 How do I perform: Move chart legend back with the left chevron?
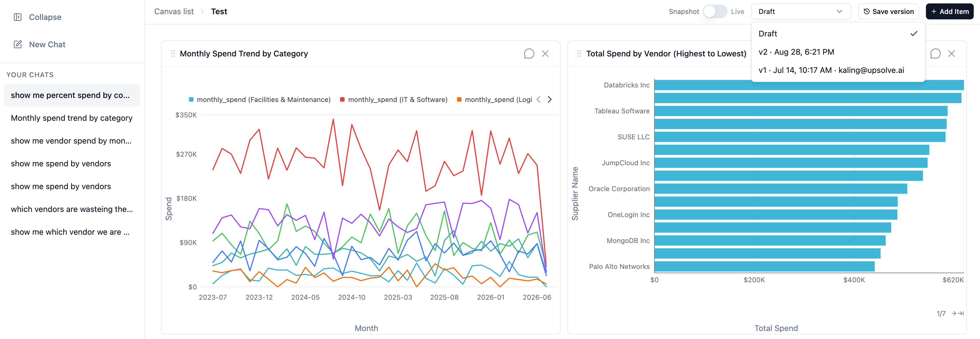click(538, 100)
